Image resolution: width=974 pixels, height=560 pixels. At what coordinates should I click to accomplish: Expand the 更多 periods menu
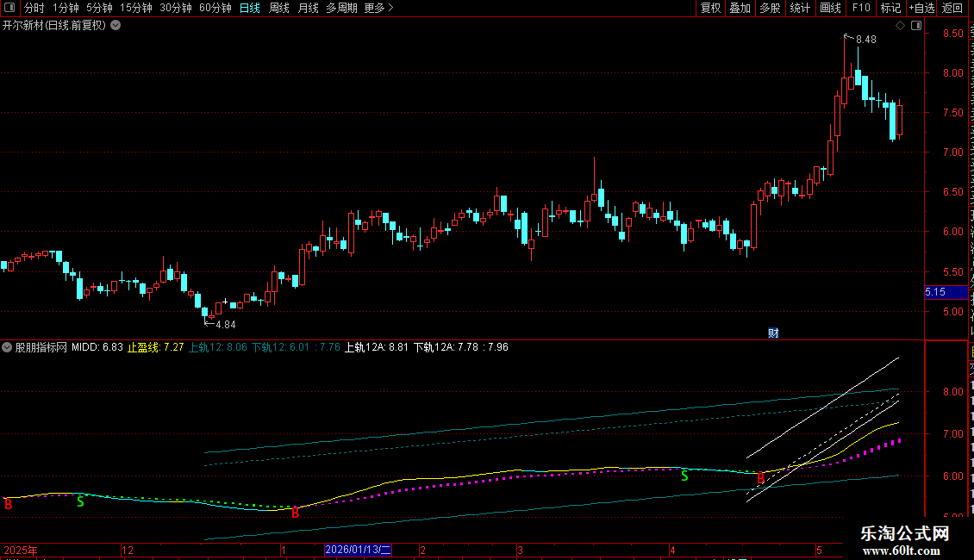tap(378, 8)
